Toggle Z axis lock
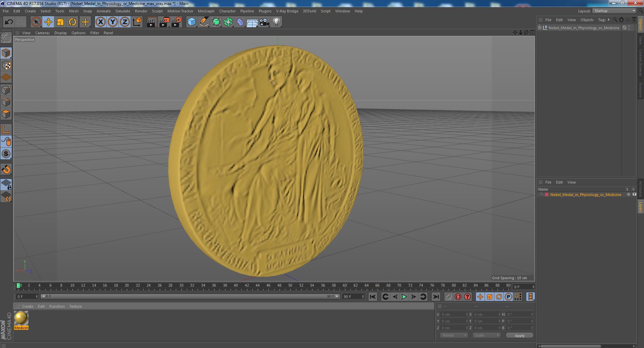Viewport: 644px width, 348px height. [125, 22]
